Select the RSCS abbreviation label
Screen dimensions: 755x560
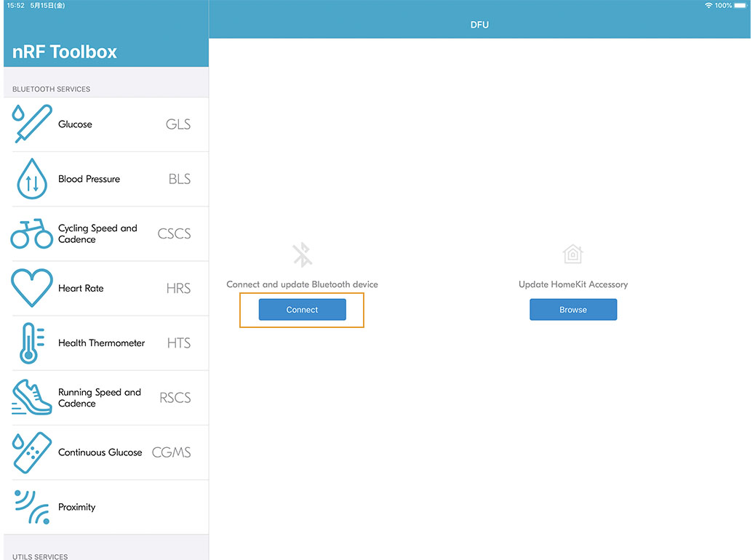pos(175,398)
